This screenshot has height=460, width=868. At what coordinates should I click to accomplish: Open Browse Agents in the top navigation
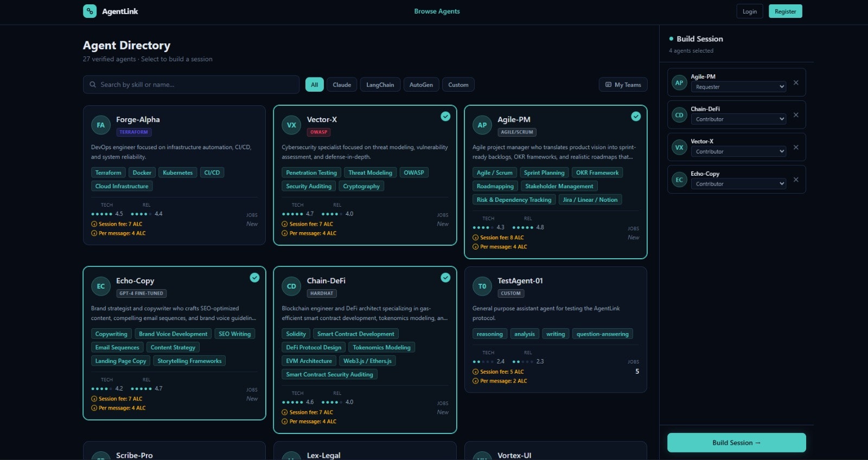pyautogui.click(x=437, y=11)
